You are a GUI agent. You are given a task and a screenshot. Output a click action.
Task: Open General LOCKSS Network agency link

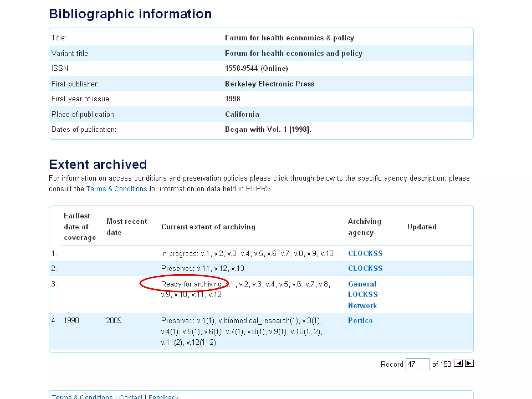[x=363, y=295]
